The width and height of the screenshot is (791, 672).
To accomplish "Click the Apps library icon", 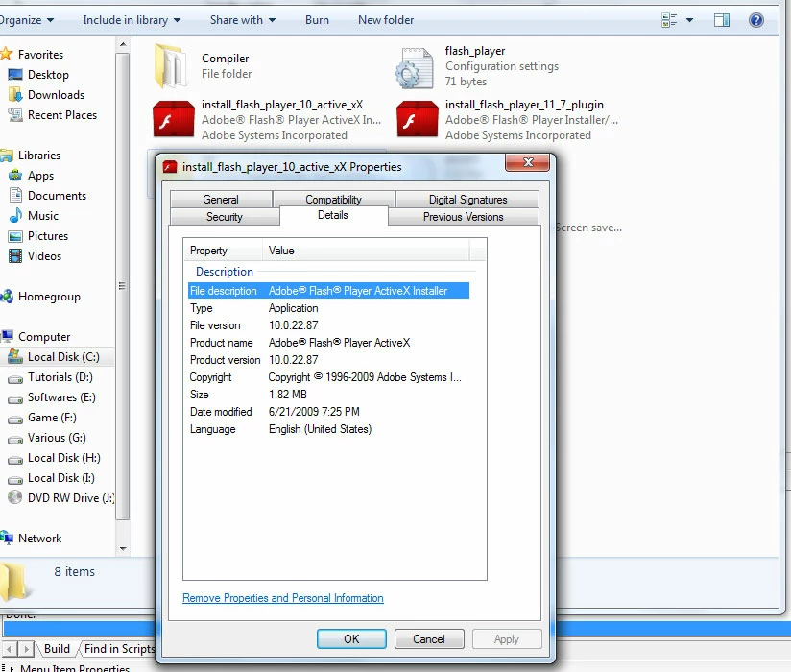I will coord(15,175).
